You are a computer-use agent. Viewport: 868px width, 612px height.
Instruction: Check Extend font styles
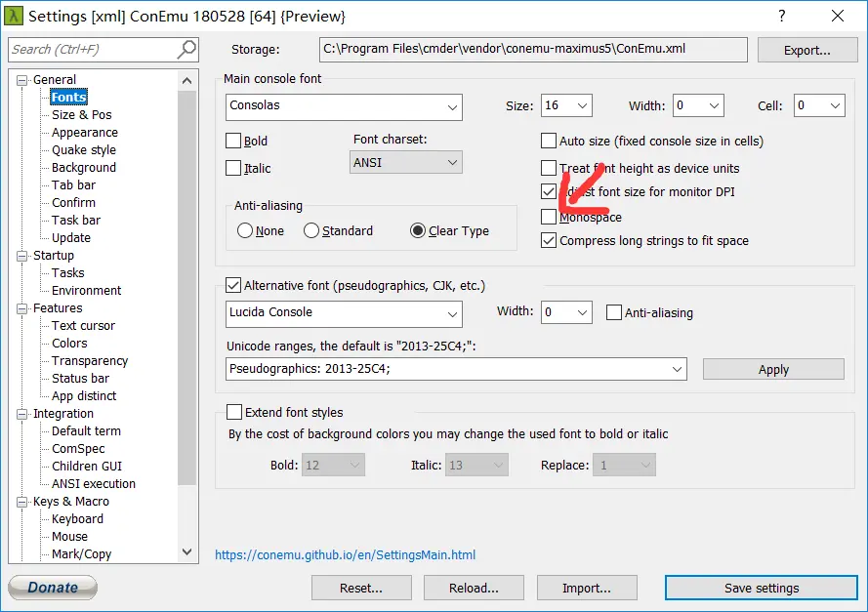(234, 412)
